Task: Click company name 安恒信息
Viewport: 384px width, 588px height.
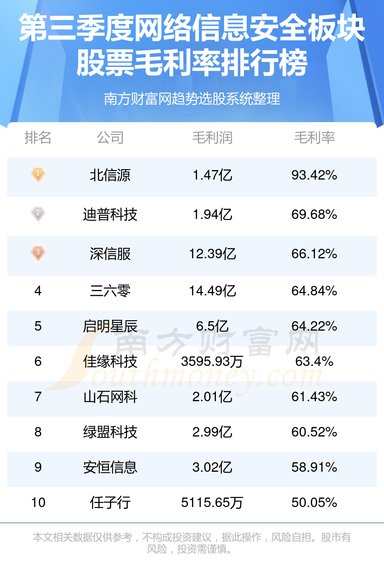Action: coord(110,467)
